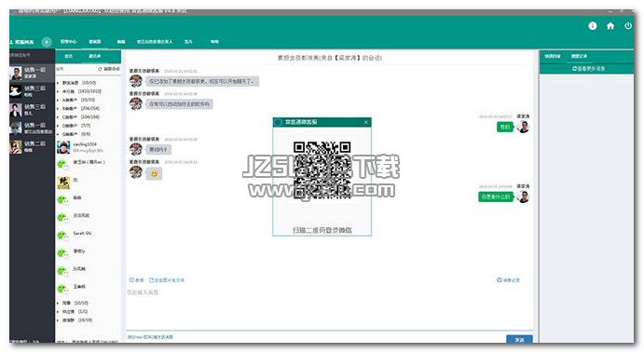Click the smiley emoji message bubble in the chat
Viewport: 644px width, 353px height.
coord(154,173)
